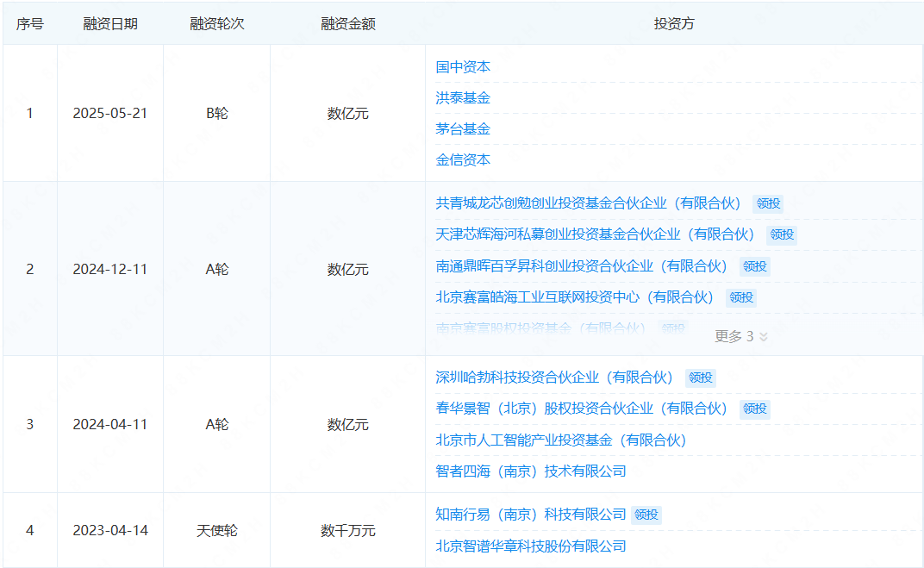The image size is (924, 568).
Task: Click 领投 tag next to 知南行易
Action: [x=646, y=515]
